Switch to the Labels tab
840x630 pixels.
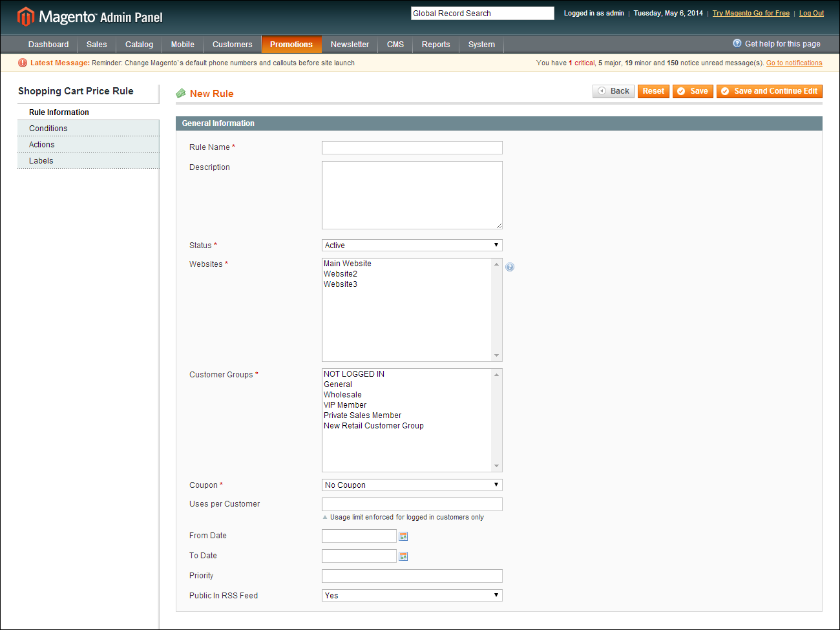(89, 161)
